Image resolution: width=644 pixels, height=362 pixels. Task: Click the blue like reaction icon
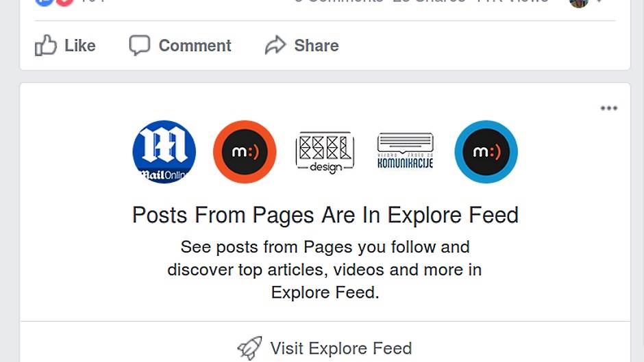point(45,1)
